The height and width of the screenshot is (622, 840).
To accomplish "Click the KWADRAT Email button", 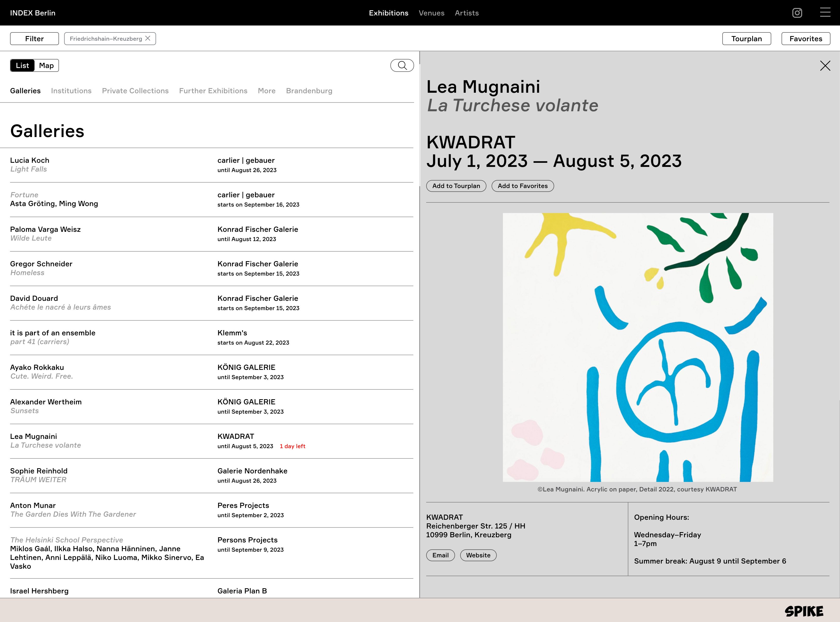I will (440, 555).
